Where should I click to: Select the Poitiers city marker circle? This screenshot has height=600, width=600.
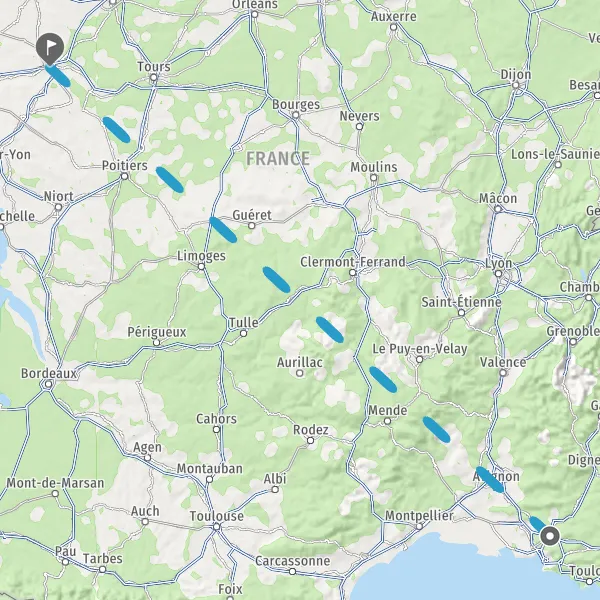click(124, 176)
